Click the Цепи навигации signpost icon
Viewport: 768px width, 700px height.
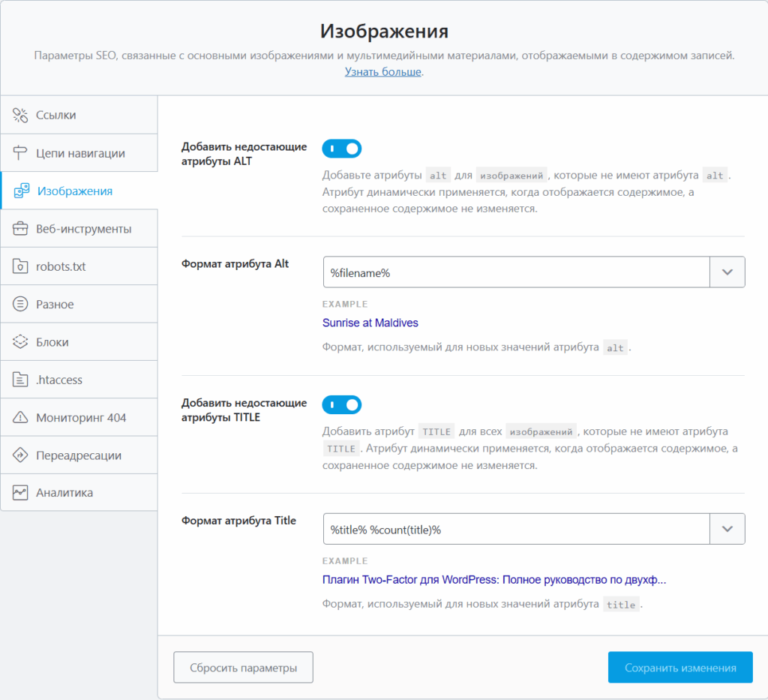click(x=20, y=153)
